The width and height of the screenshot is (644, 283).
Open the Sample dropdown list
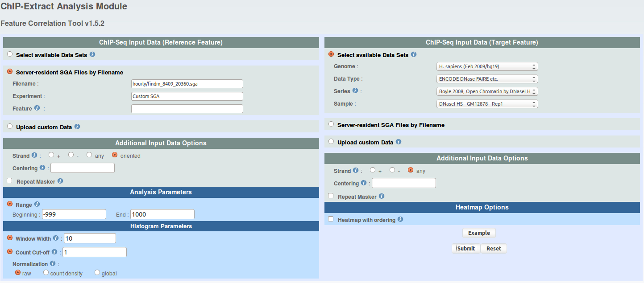coord(487,104)
